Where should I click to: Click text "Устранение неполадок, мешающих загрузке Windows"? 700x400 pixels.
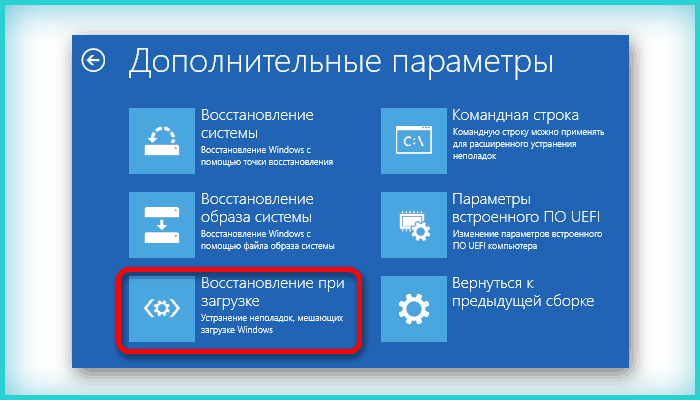click(x=272, y=324)
